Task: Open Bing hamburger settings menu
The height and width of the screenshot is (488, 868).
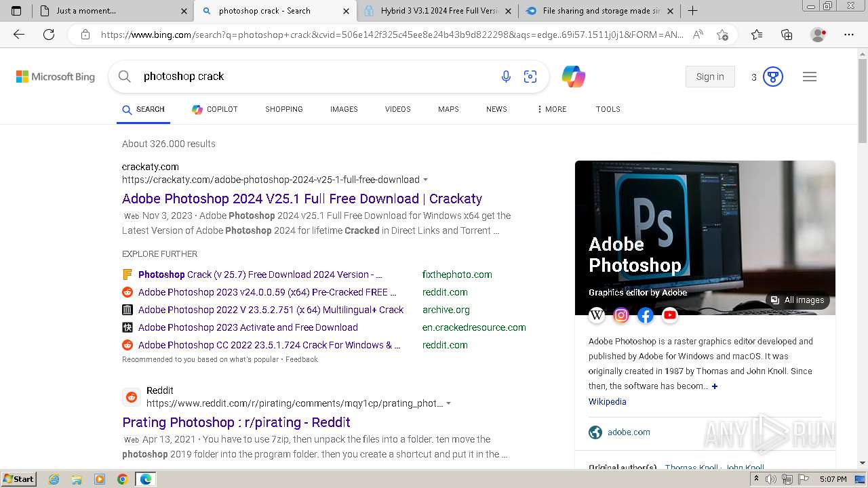Action: point(810,77)
